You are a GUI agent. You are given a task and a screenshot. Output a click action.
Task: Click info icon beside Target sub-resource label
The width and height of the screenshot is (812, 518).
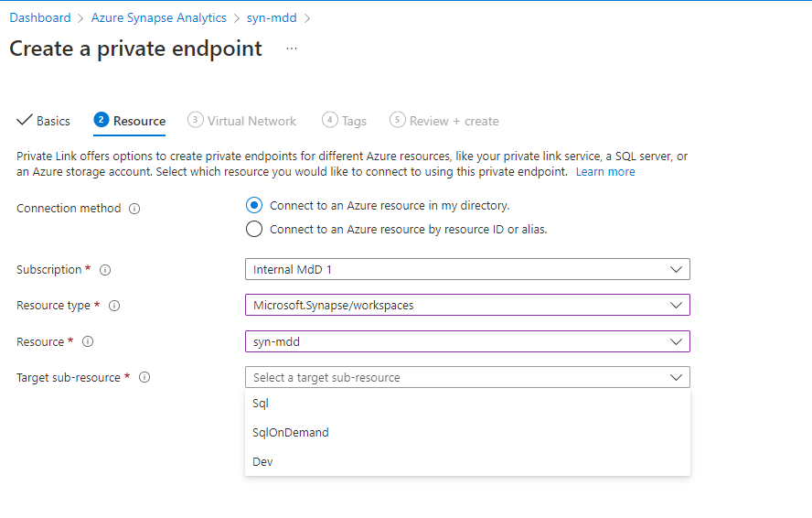[x=144, y=377]
